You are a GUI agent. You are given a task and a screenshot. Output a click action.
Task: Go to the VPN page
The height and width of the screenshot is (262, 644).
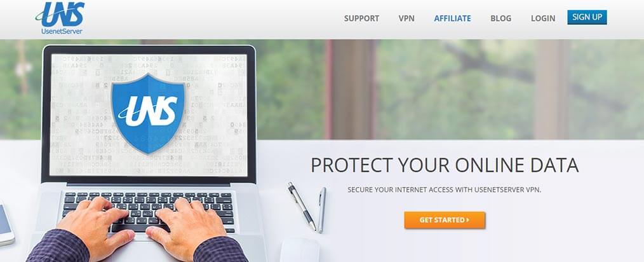406,18
